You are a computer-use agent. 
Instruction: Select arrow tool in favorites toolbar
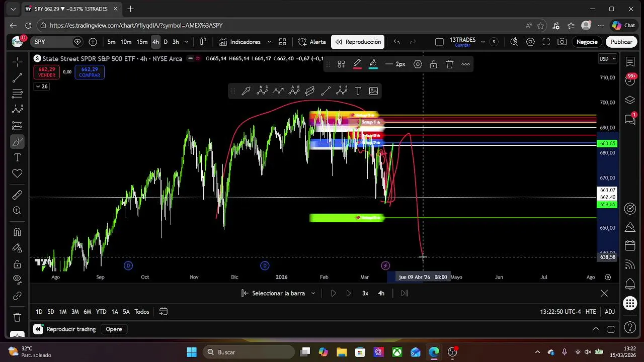[246, 91]
